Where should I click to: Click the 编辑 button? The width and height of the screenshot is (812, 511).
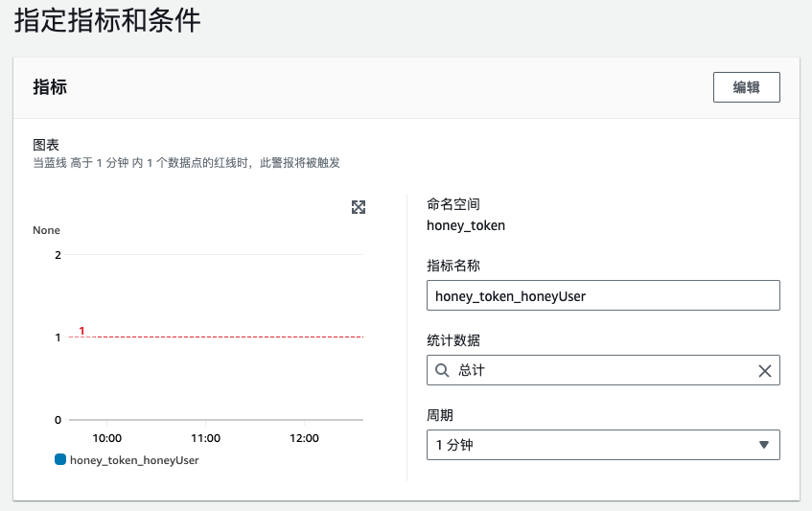coord(746,87)
